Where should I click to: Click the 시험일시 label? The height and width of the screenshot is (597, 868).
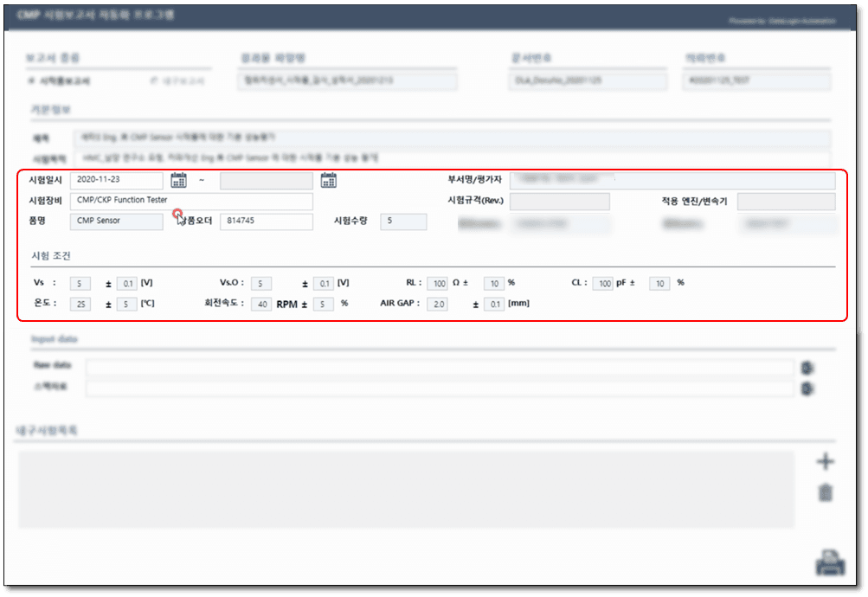coord(45,180)
